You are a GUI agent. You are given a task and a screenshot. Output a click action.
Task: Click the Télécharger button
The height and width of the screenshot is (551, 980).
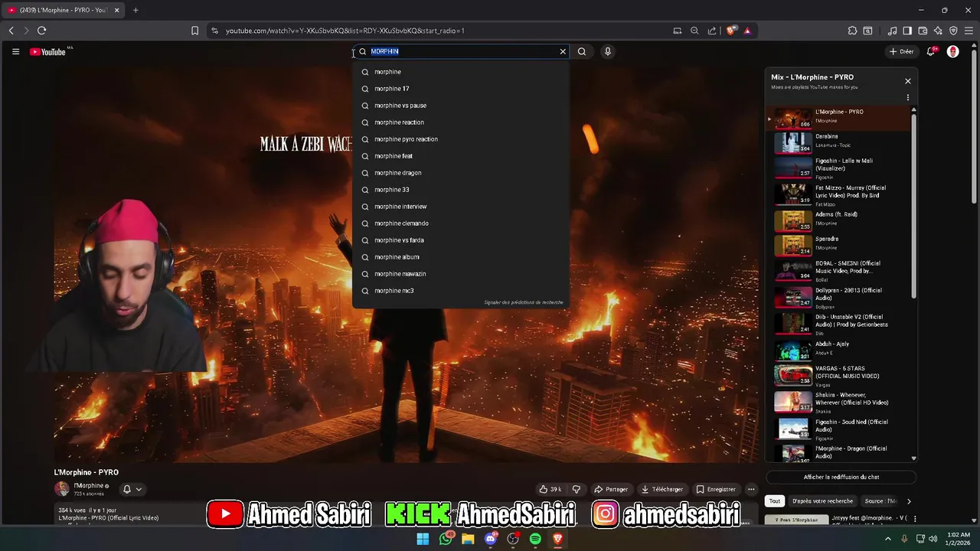pyautogui.click(x=662, y=489)
